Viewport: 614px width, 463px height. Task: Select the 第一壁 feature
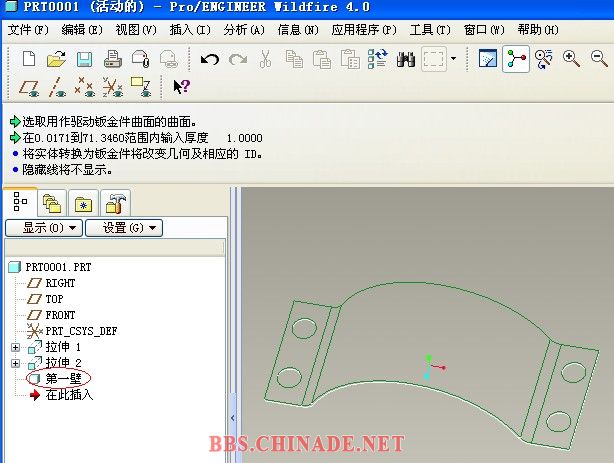pos(63,379)
